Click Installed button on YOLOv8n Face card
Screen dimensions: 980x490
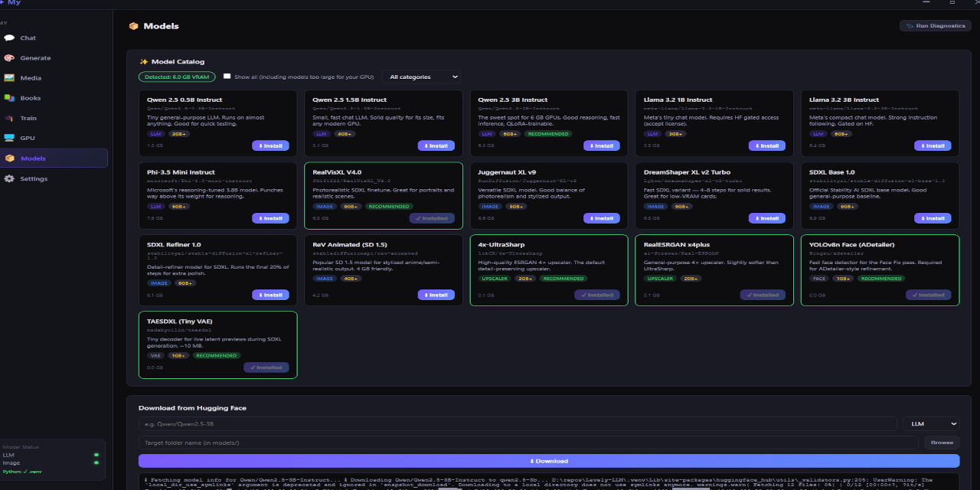[929, 295]
